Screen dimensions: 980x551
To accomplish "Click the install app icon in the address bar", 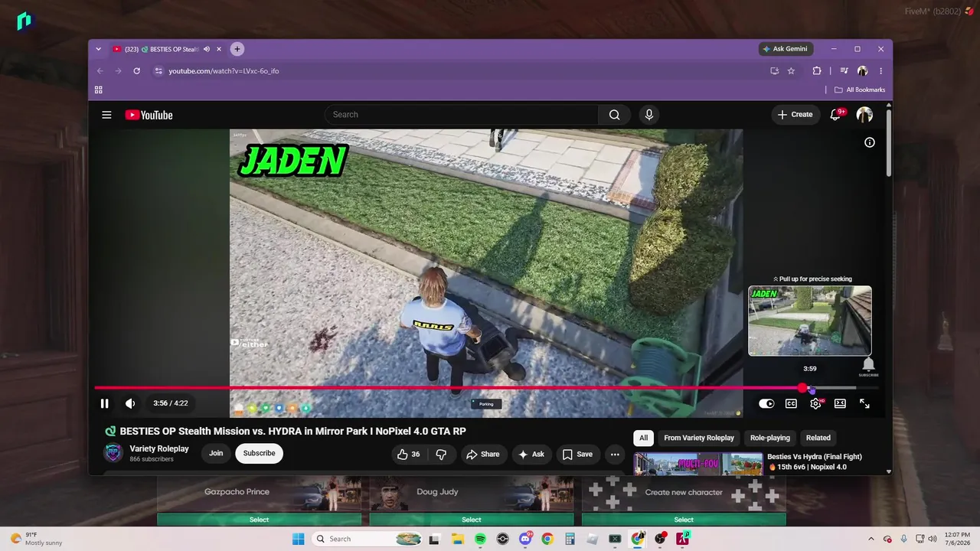I will click(x=774, y=71).
